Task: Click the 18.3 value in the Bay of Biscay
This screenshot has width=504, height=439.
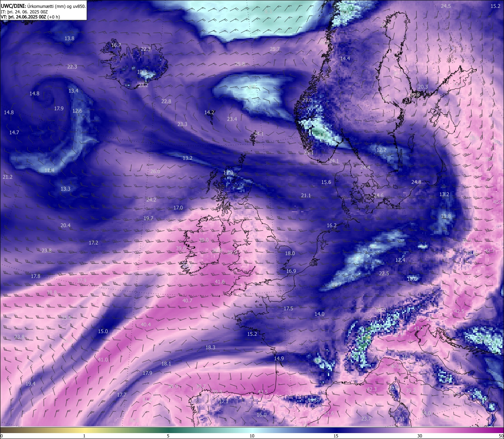Action: [x=210, y=347]
